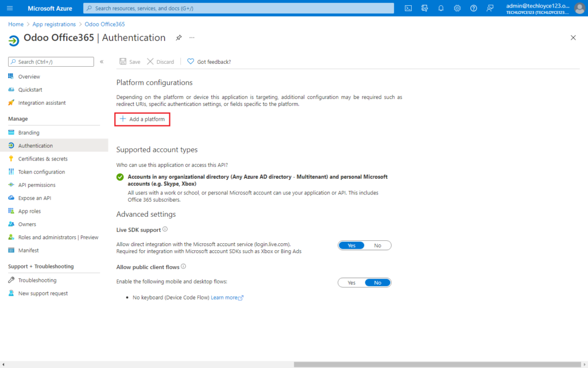Screen dimensions: 588x368
Task: Click the Microsoft Azure brand title
Action: point(50,8)
